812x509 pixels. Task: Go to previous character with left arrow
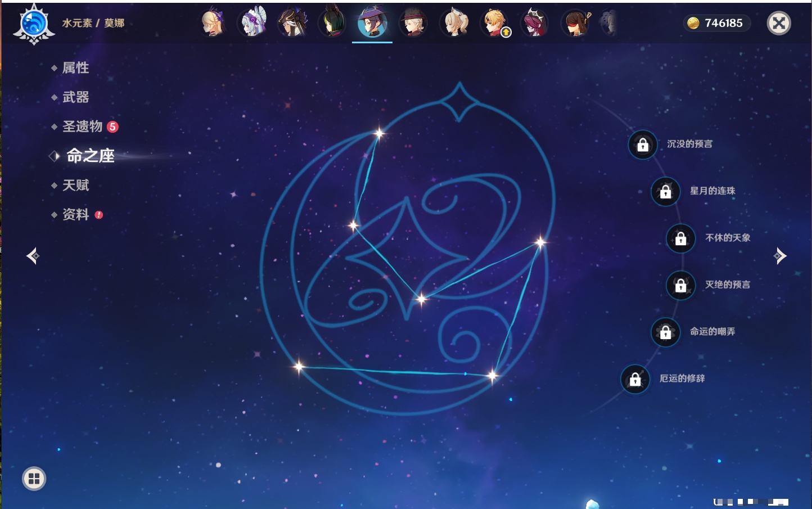point(33,256)
